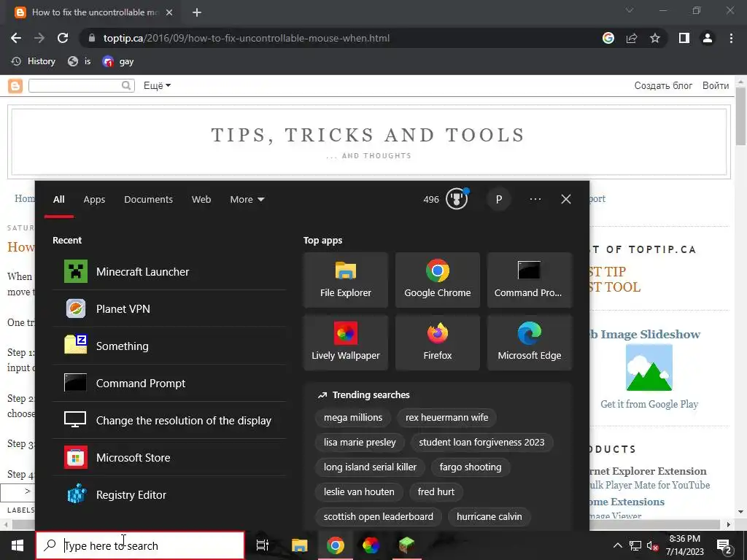Open Get it from Google Play link
This screenshot has width=747, height=560.
click(x=649, y=404)
